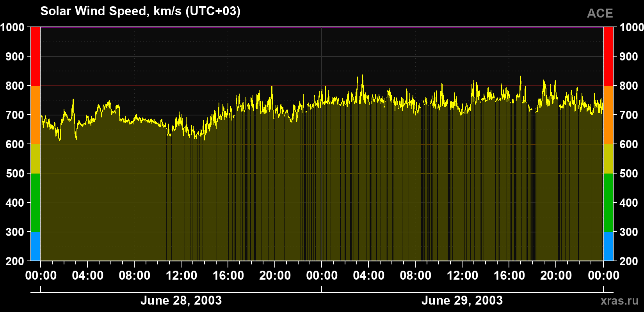Screen dimensions: 644x312
Task: Click the '700' label on the left axis
Action: pos(15,115)
